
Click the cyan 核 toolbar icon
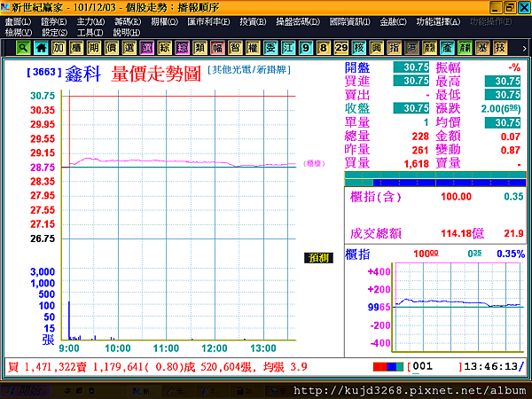tap(358, 48)
